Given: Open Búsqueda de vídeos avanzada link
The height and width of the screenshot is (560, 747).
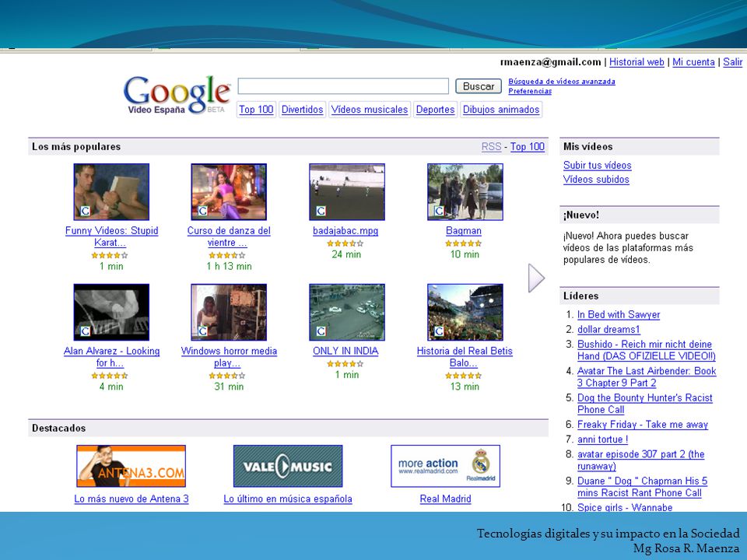Looking at the screenshot, I should [562, 82].
